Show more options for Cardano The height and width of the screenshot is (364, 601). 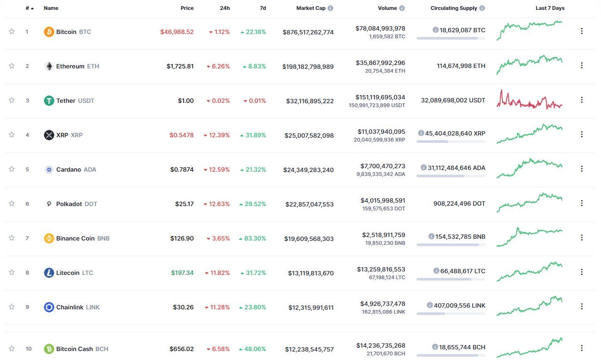582,169
